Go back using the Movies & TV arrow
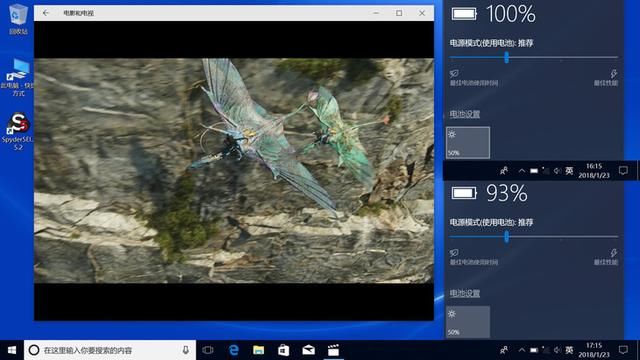Viewport: 640px width, 360px height. pyautogui.click(x=46, y=13)
